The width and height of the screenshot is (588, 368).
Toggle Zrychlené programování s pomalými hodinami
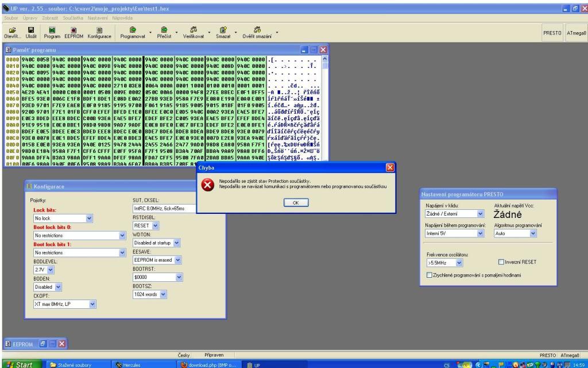coord(430,275)
